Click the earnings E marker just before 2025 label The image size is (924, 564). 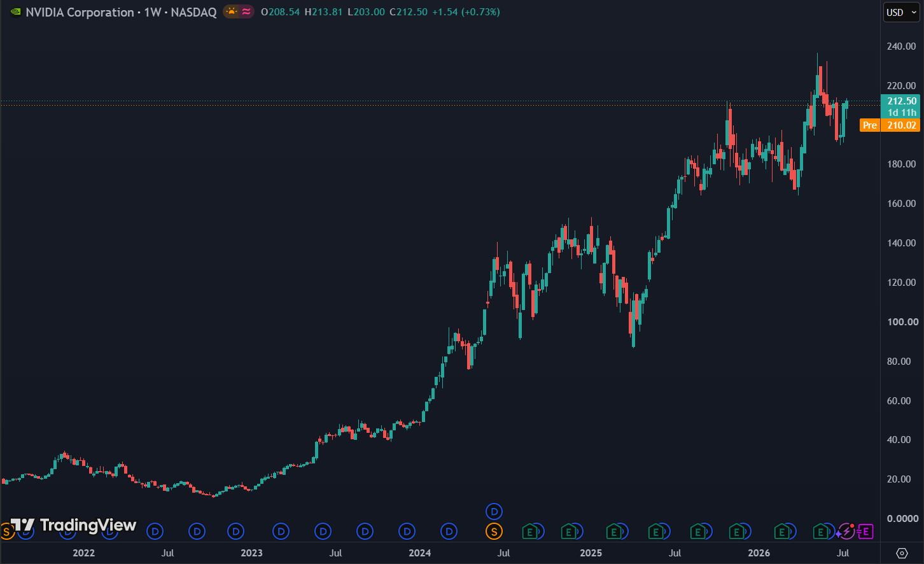569,531
